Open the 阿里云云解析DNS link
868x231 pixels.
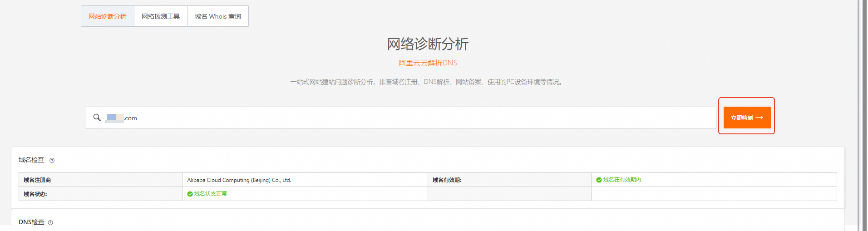point(428,63)
